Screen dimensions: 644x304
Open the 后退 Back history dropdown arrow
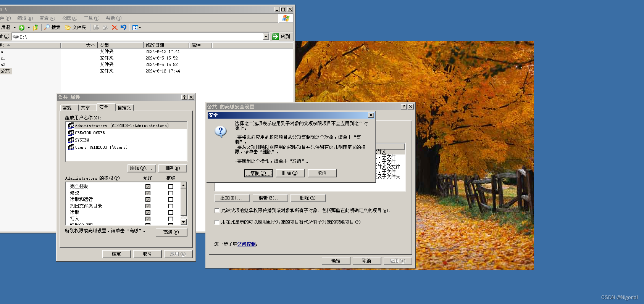[x=15, y=27]
